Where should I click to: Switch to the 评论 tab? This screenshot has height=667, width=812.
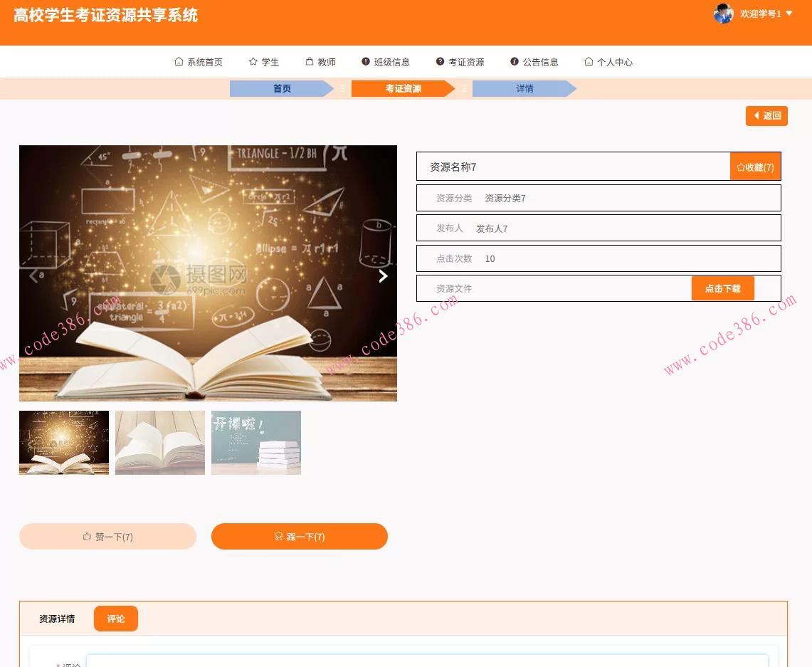pos(115,619)
